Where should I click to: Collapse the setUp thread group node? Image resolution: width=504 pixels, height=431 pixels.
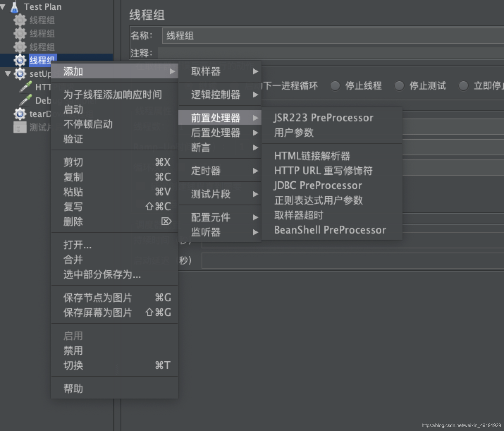point(8,74)
